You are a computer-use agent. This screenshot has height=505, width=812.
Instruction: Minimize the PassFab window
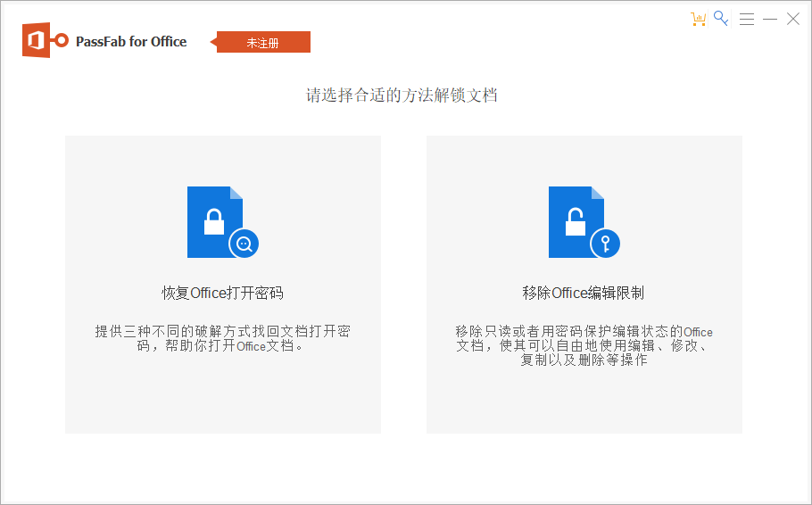tap(770, 19)
